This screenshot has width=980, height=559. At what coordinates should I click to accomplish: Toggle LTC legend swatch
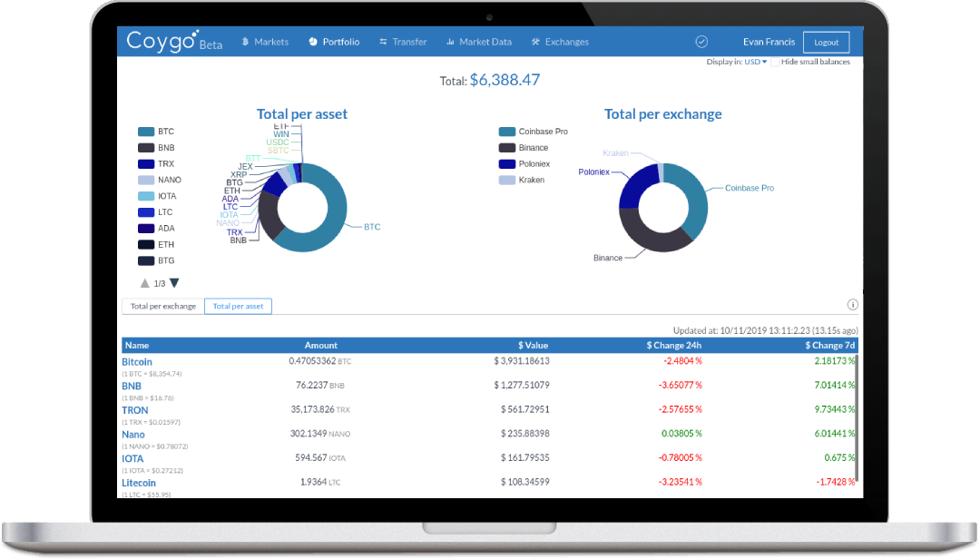point(146,212)
